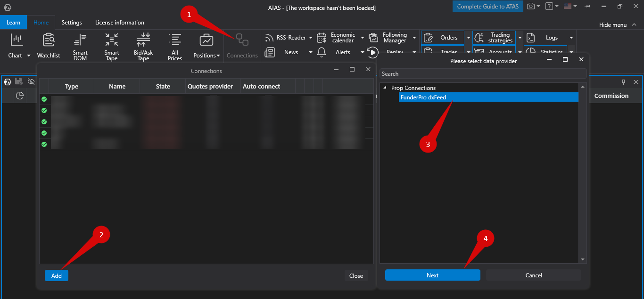Click the ATAS logo in title bar

pos(7,7)
